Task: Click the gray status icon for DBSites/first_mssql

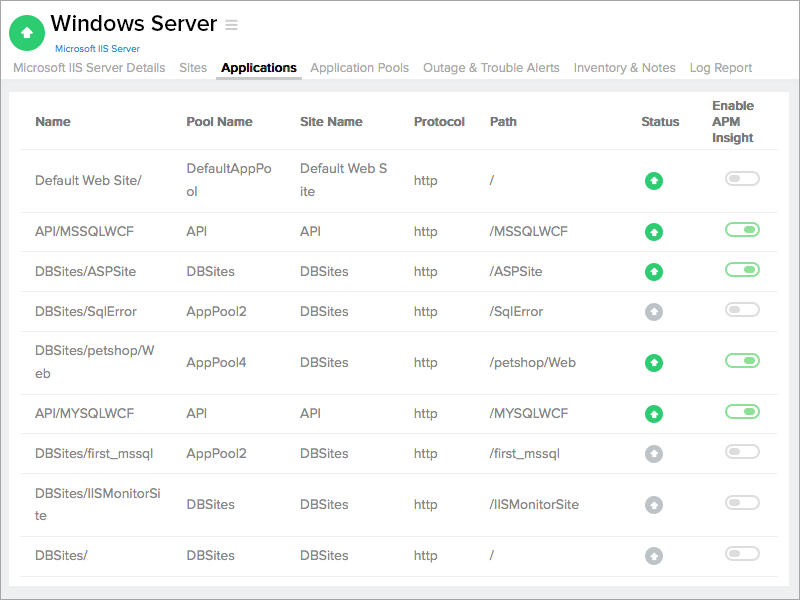Action: coord(654,454)
